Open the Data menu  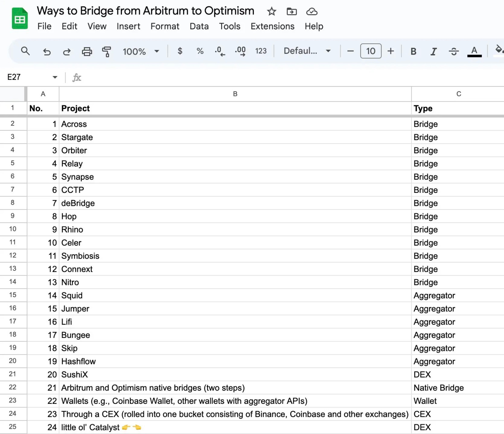click(199, 26)
